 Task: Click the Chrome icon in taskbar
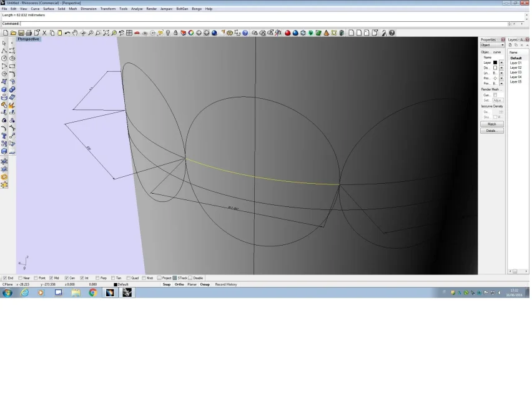pos(92,292)
